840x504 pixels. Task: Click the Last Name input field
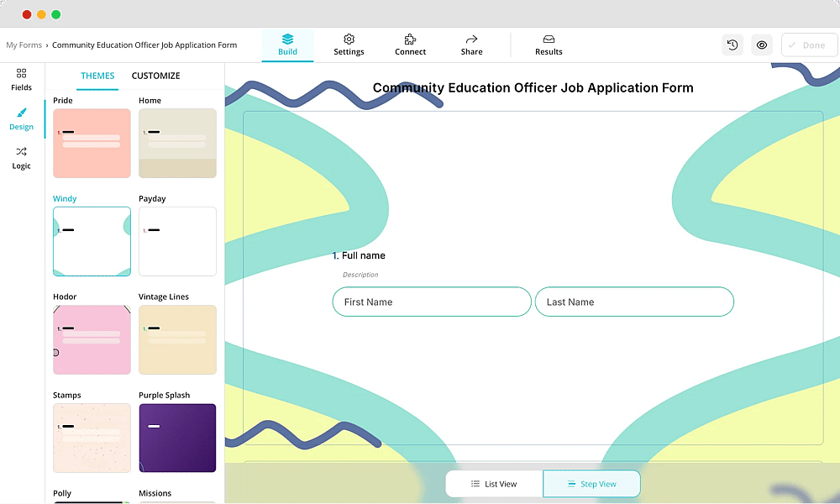point(634,302)
